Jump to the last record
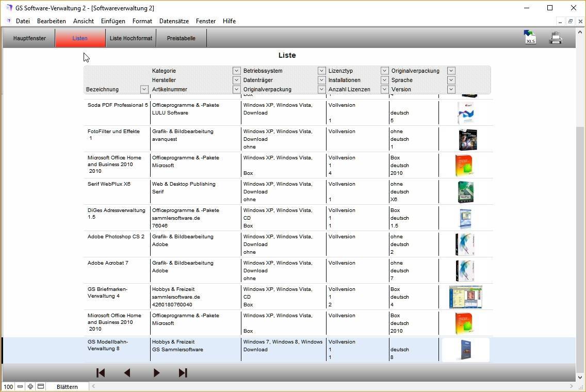The width and height of the screenshot is (586, 392). point(183,373)
